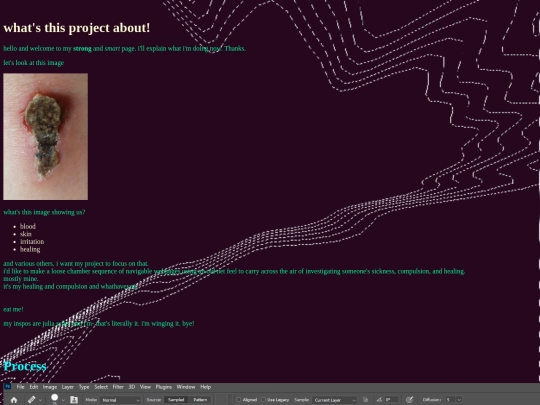The height and width of the screenshot is (405, 540).
Task: Open the Filter menu
Action: pyautogui.click(x=118, y=387)
